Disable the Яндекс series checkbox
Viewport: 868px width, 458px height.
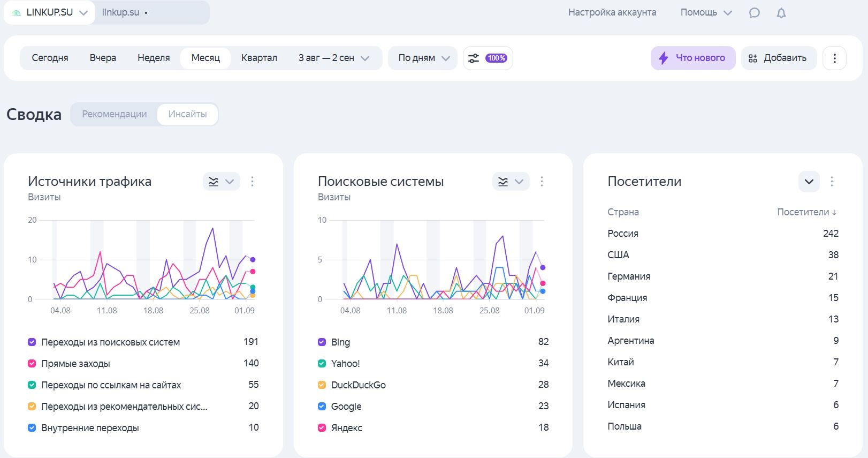coord(322,428)
